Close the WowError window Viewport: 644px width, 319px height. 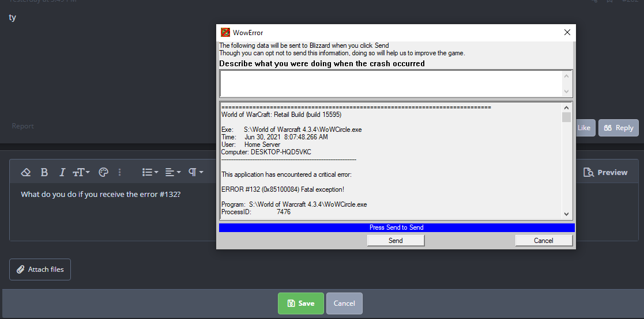pos(567,32)
